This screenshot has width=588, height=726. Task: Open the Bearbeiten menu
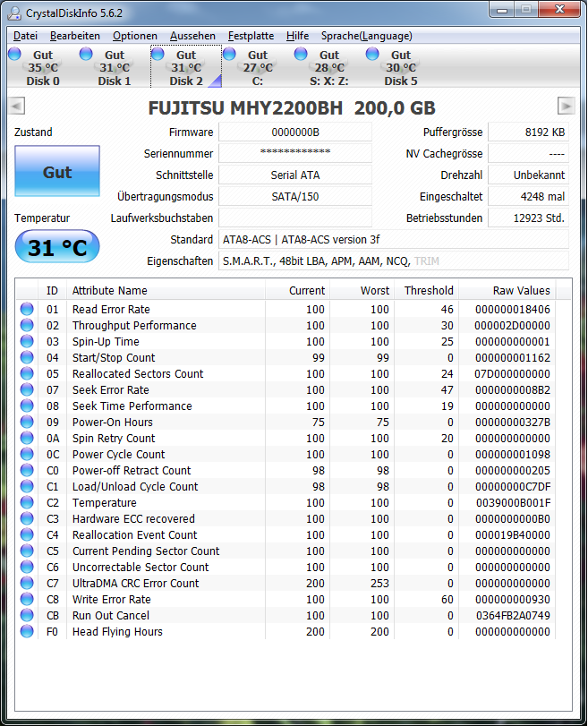[75, 36]
